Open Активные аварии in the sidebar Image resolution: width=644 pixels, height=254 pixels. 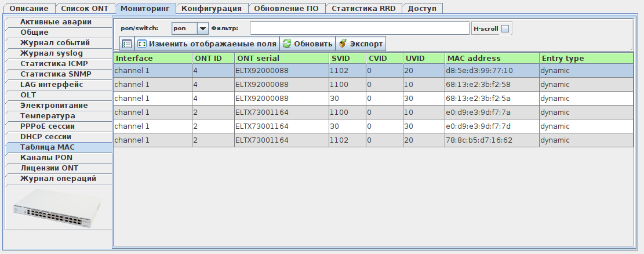(x=59, y=22)
